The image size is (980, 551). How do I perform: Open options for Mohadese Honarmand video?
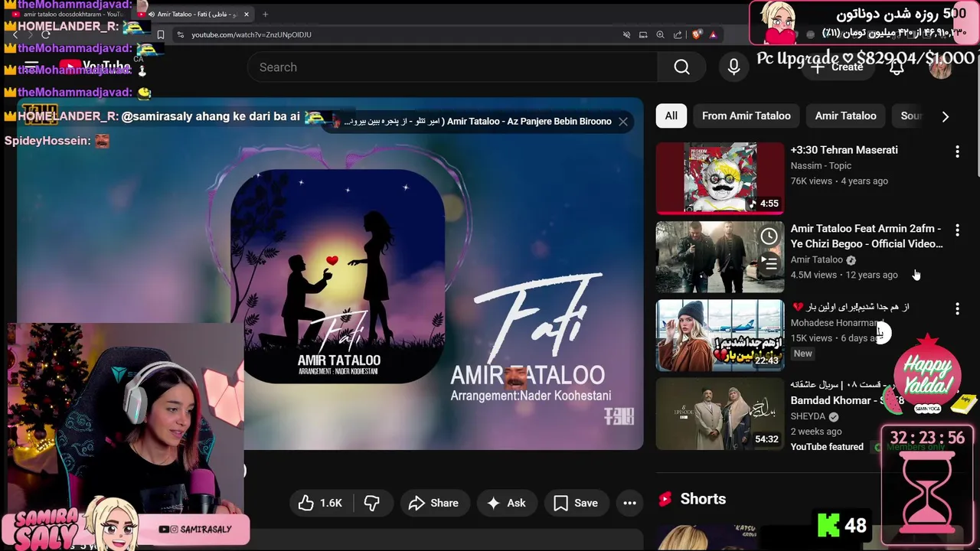(957, 308)
